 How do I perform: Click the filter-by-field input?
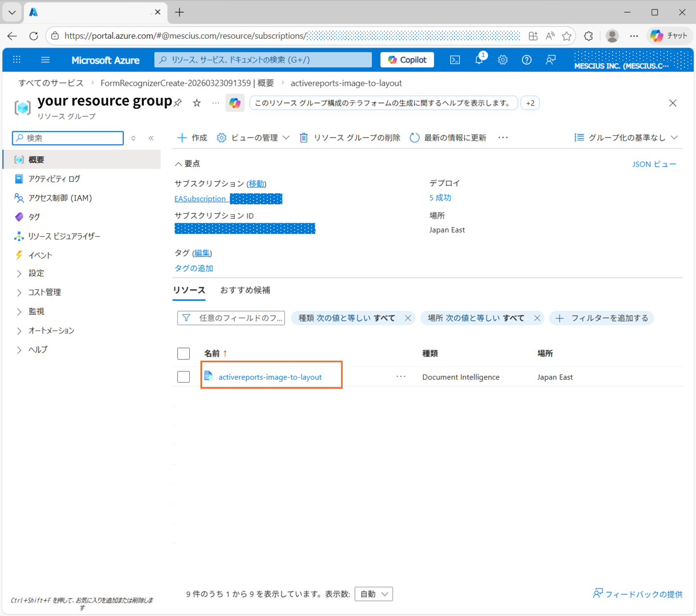[231, 318]
